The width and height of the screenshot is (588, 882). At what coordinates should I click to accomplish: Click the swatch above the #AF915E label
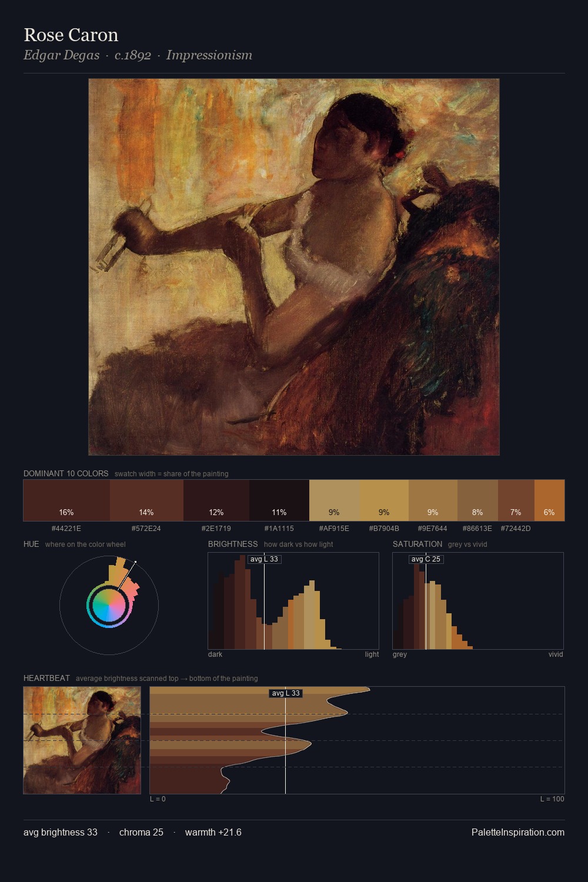[334, 500]
